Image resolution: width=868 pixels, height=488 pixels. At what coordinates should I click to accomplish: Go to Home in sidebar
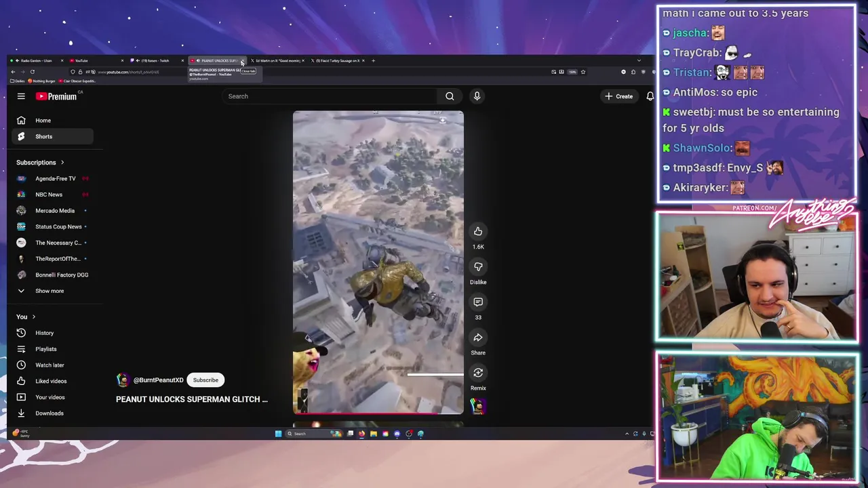click(53, 121)
